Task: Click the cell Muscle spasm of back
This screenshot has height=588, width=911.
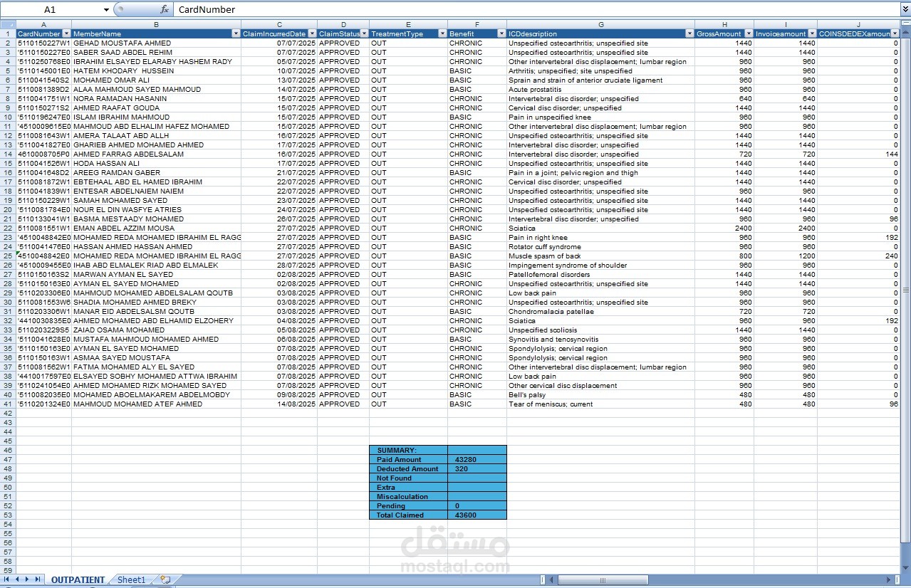Action: pos(600,256)
